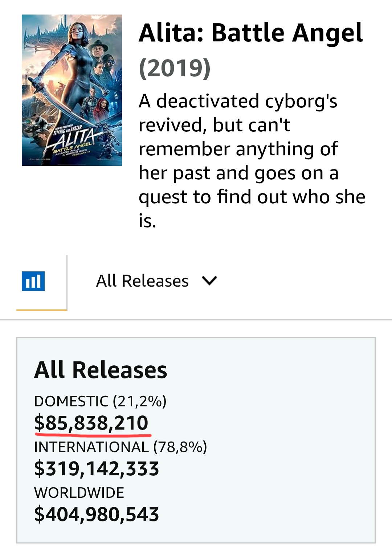Click the orange underline of active tab
The height and width of the screenshot is (550, 392).
[x=42, y=310]
